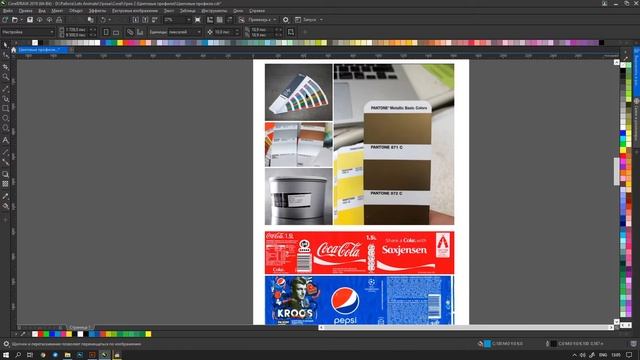Select the Crop tool
The width and height of the screenshot is (640, 360).
click(5, 67)
